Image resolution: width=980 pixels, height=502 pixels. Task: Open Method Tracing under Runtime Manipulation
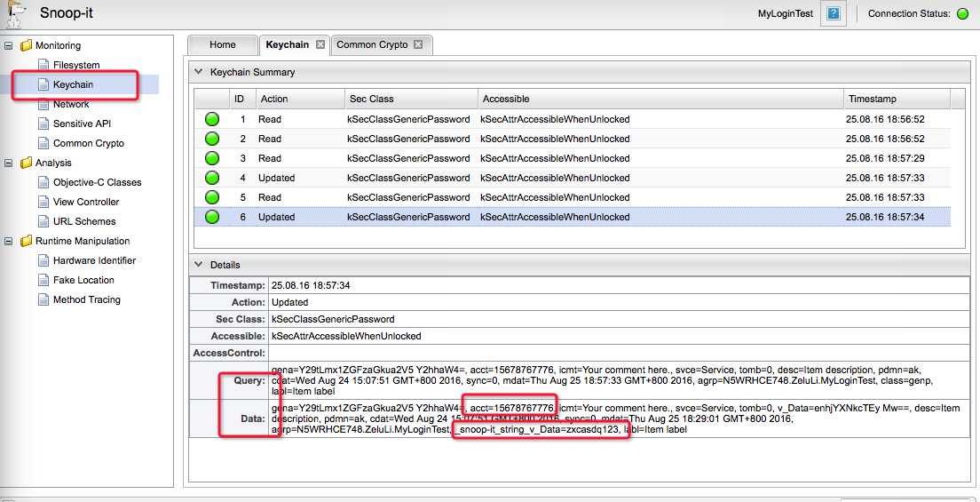click(86, 299)
